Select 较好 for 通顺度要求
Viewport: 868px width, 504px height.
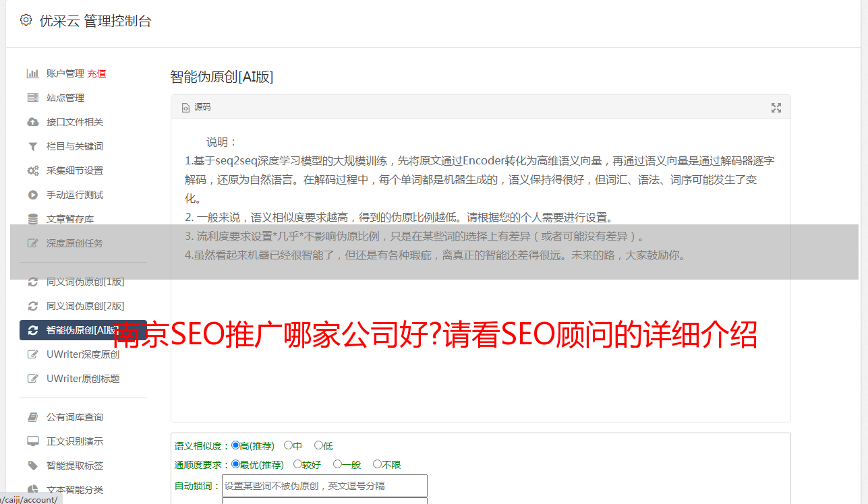[297, 464]
